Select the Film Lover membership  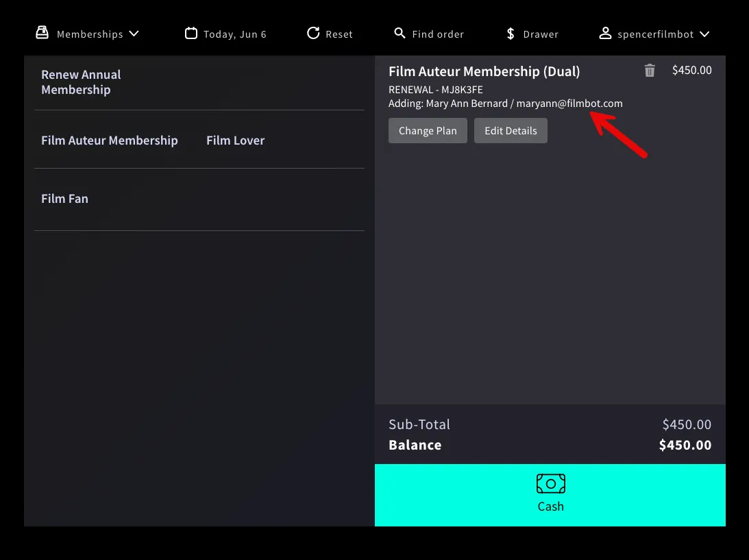click(236, 141)
